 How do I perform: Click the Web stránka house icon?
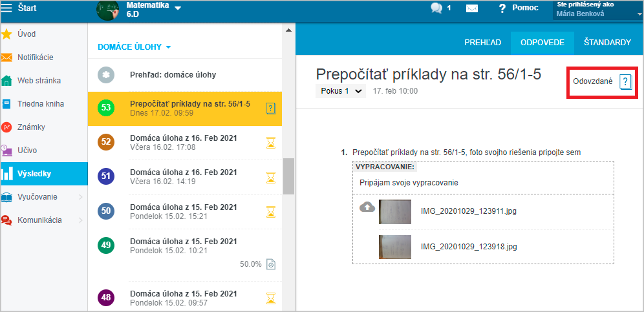pyautogui.click(x=6, y=81)
